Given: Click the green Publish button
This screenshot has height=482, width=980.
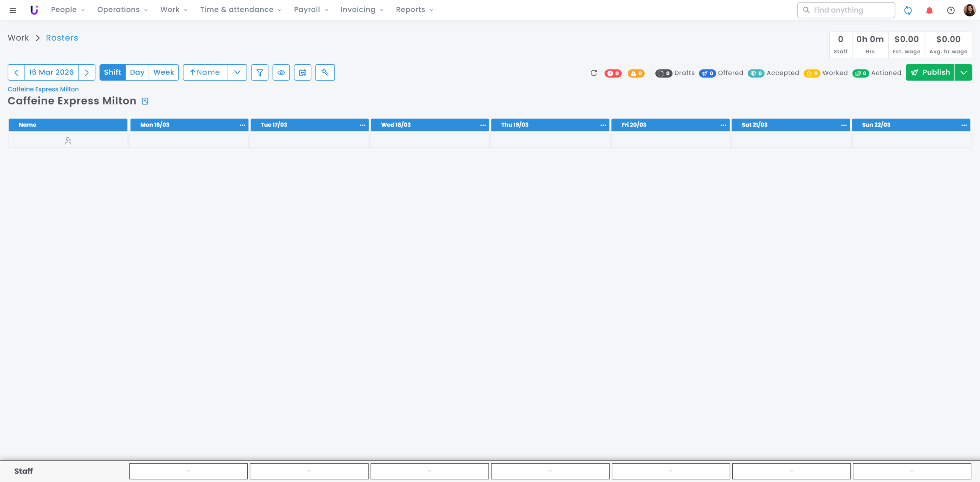Looking at the screenshot, I should pyautogui.click(x=930, y=72).
